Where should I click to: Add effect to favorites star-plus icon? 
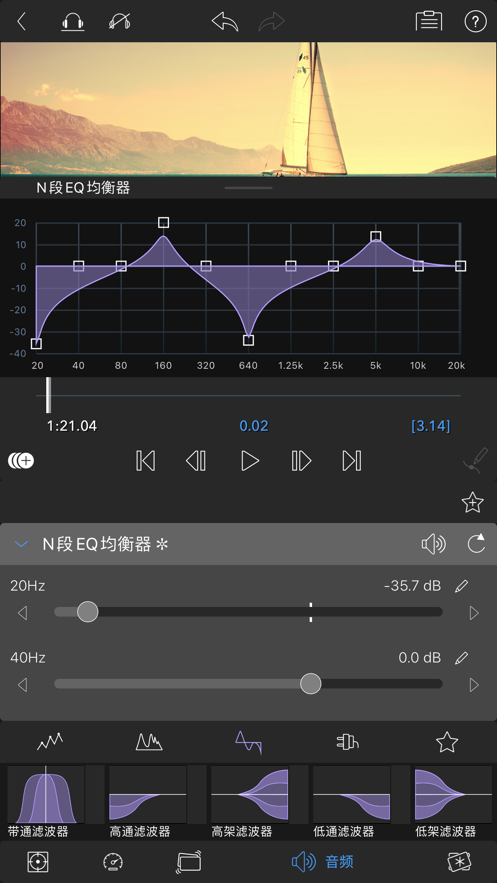pyautogui.click(x=473, y=502)
